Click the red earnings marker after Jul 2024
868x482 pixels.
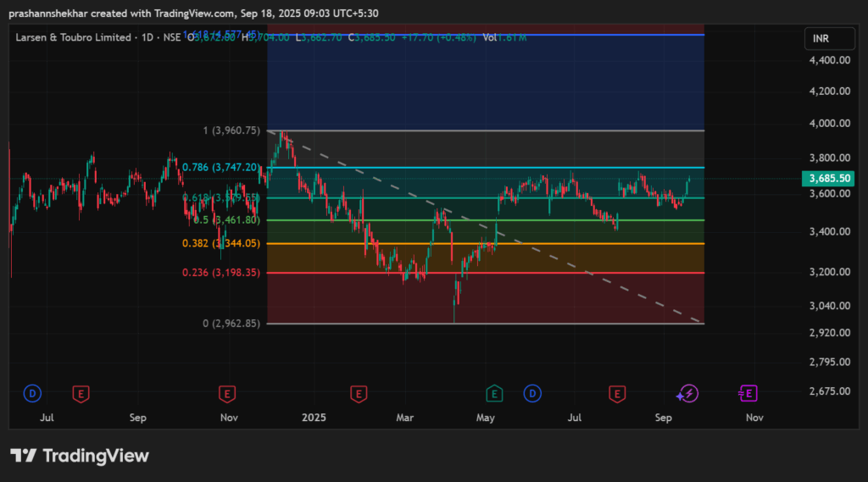pos(81,393)
